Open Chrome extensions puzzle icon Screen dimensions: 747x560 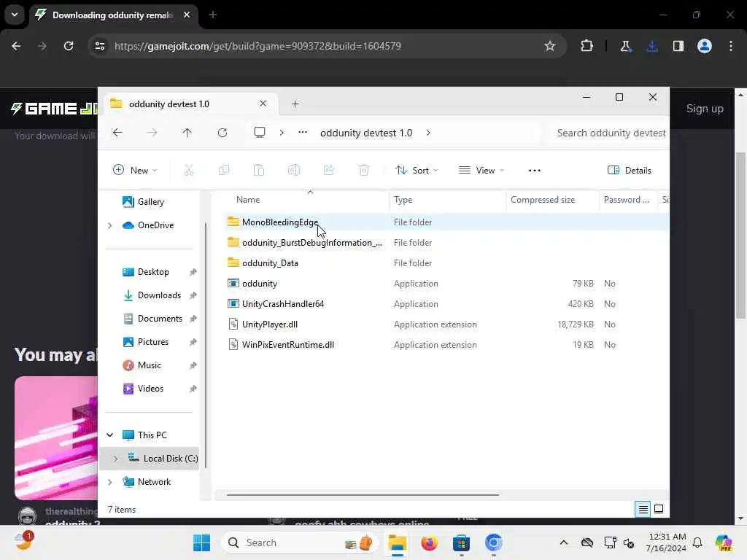coord(587,46)
